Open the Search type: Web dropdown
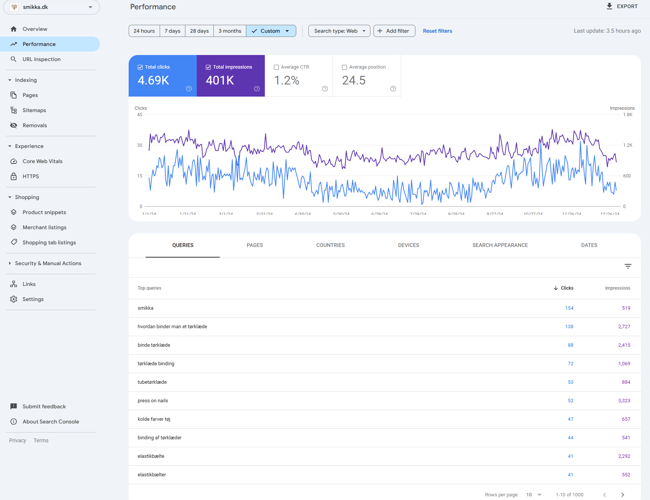Image resolution: width=650 pixels, height=500 pixels. pos(338,31)
